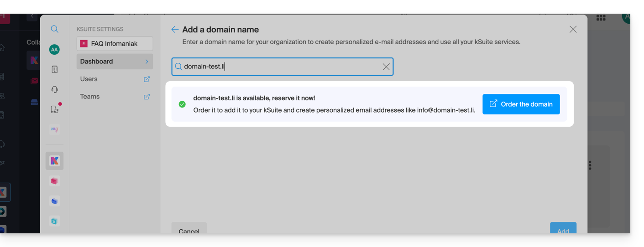
Task: Open the support headset icon
Action: point(54,89)
